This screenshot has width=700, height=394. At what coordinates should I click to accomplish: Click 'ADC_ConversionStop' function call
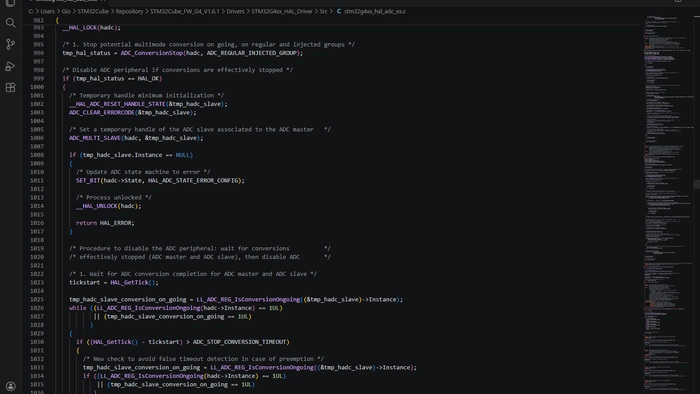pyautogui.click(x=152, y=53)
